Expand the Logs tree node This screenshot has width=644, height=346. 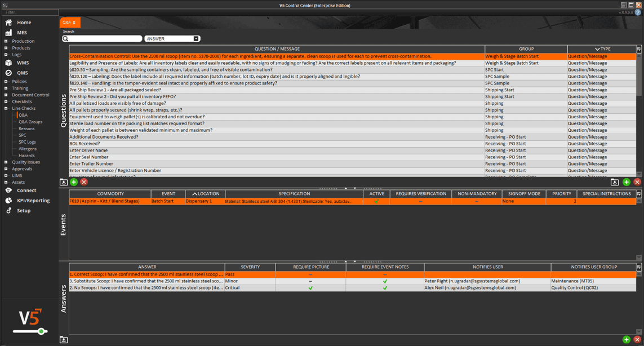(6, 54)
